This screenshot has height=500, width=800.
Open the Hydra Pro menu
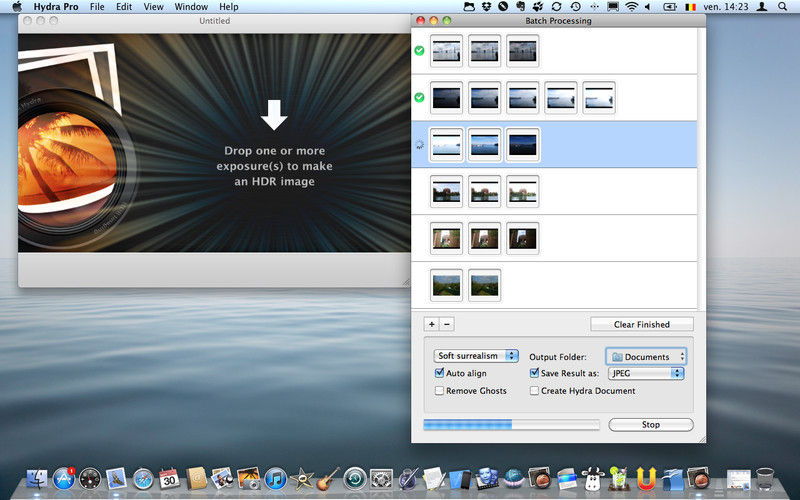(x=56, y=7)
